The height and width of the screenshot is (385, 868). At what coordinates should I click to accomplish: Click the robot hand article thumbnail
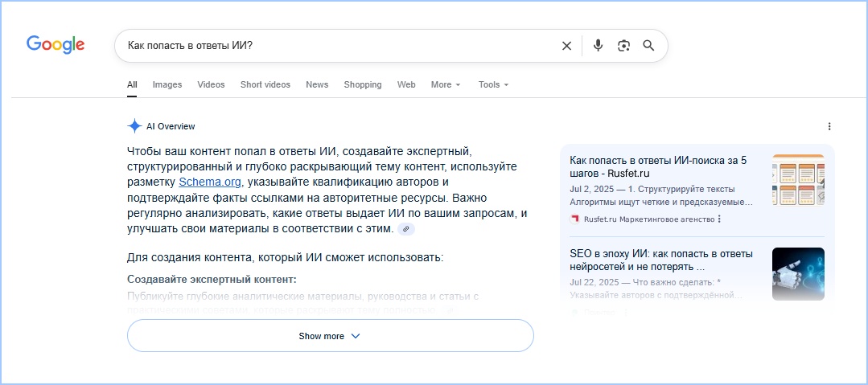pyautogui.click(x=798, y=274)
